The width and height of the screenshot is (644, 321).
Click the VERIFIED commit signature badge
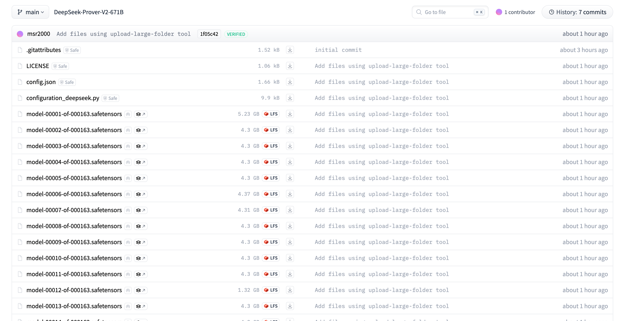coord(236,34)
